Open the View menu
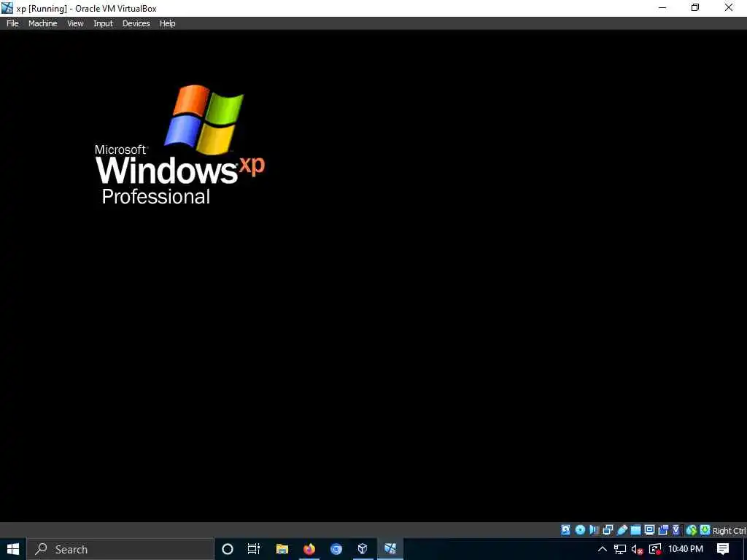The image size is (747, 560). [x=75, y=23]
